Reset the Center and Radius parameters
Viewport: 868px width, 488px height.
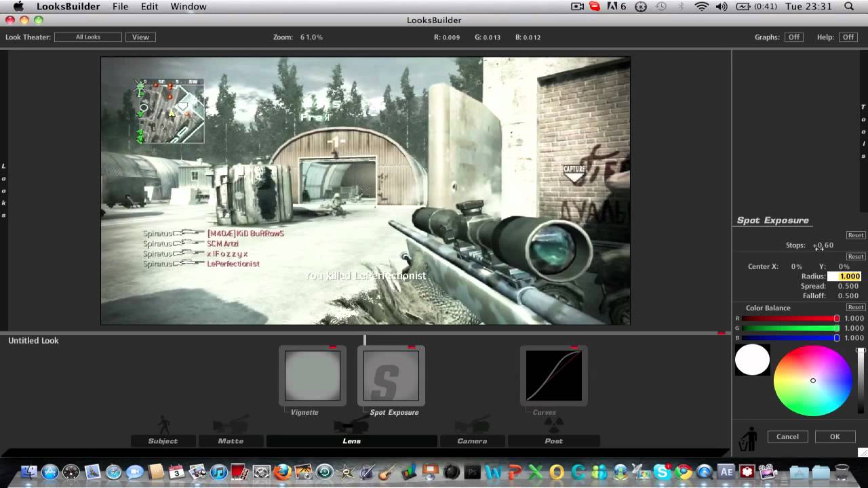pyautogui.click(x=856, y=256)
